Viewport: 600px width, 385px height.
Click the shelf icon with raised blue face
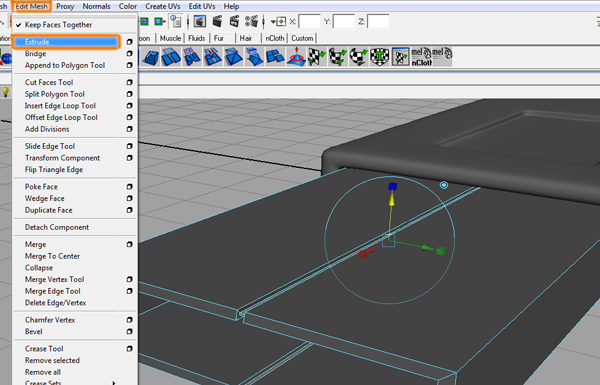point(254,57)
